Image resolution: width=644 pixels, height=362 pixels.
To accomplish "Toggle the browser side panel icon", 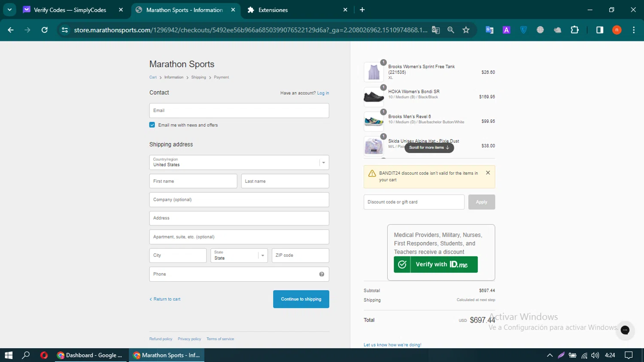I will click(x=600, y=30).
